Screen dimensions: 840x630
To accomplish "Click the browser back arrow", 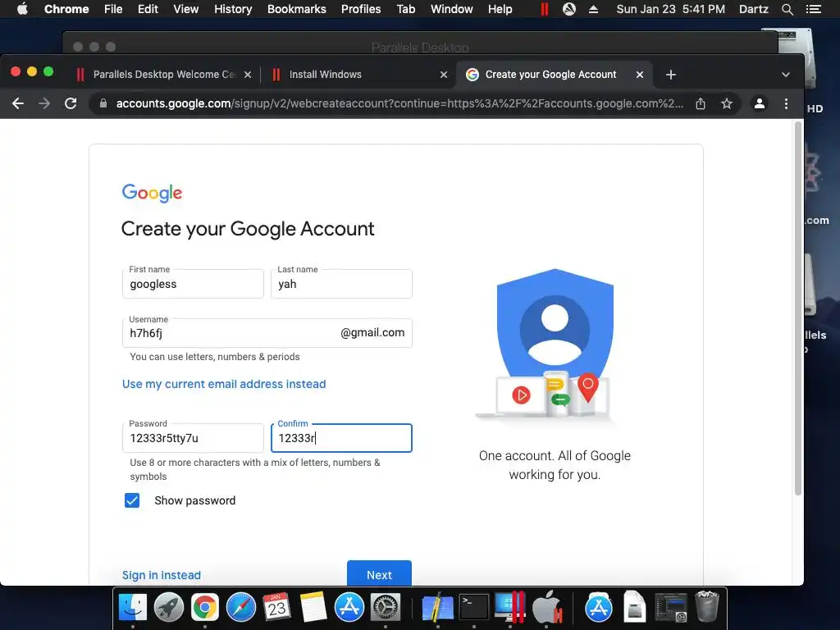I will (x=18, y=103).
